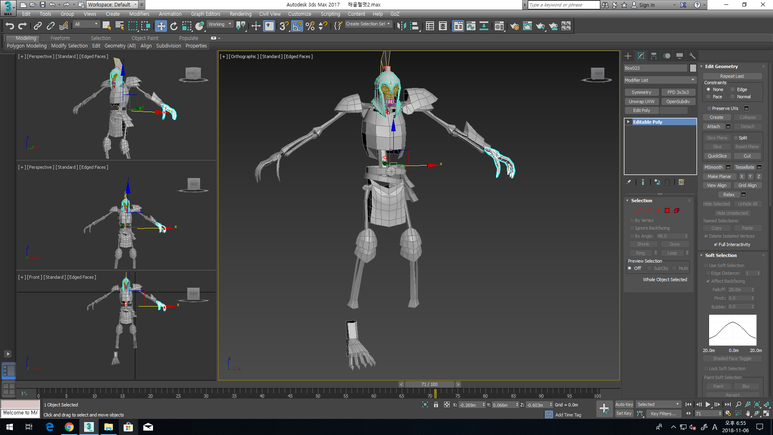Open the Workspace: Default dropdown

click(110, 4)
